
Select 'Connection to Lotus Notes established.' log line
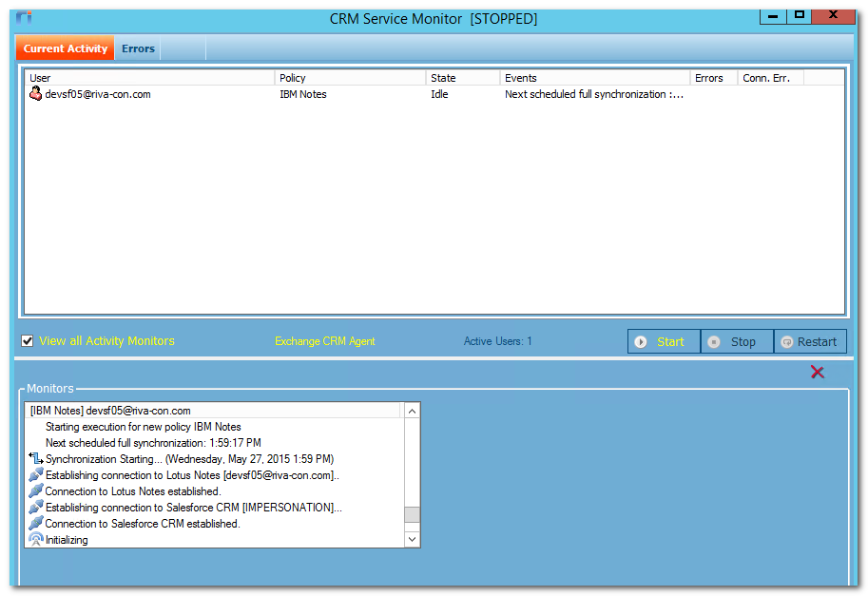[x=133, y=490]
